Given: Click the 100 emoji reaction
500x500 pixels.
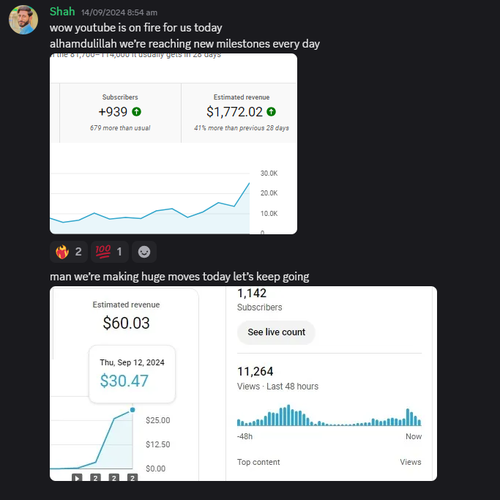Looking at the screenshot, I should pyautogui.click(x=110, y=252).
